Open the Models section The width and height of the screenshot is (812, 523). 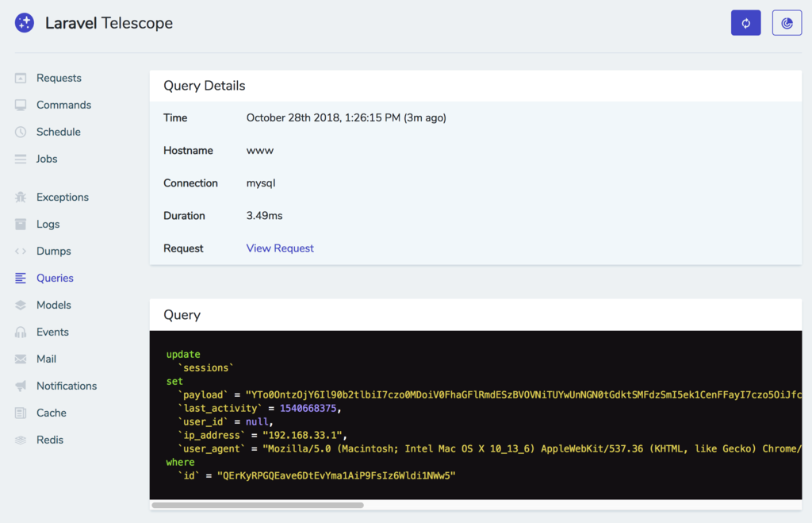pos(53,305)
